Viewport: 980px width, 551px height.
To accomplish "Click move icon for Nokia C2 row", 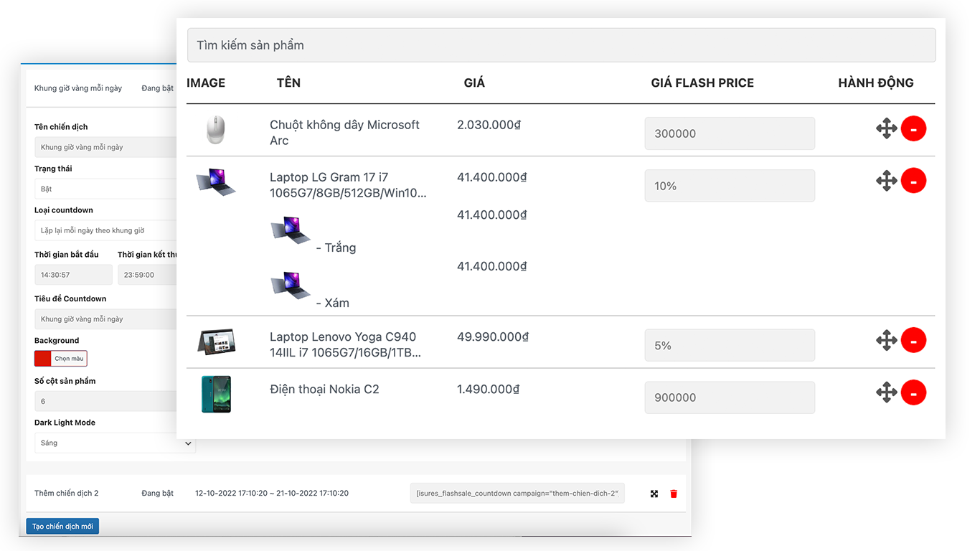I will pos(887,392).
